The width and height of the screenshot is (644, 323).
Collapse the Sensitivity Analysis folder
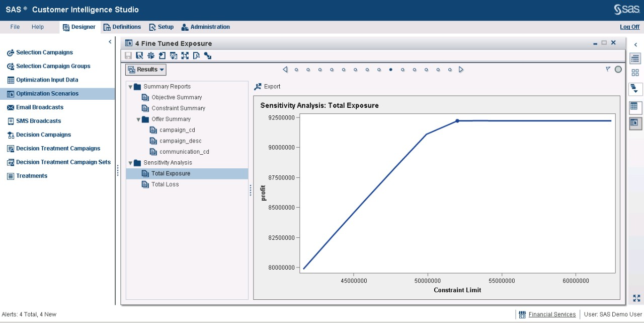click(x=130, y=163)
